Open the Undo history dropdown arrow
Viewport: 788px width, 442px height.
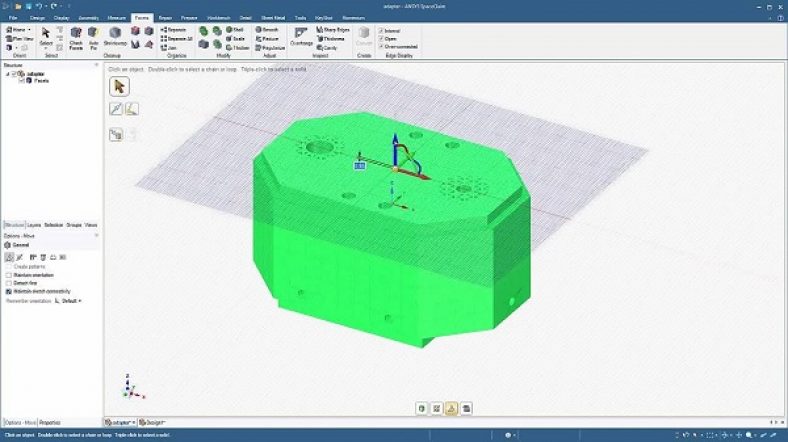[x=45, y=7]
